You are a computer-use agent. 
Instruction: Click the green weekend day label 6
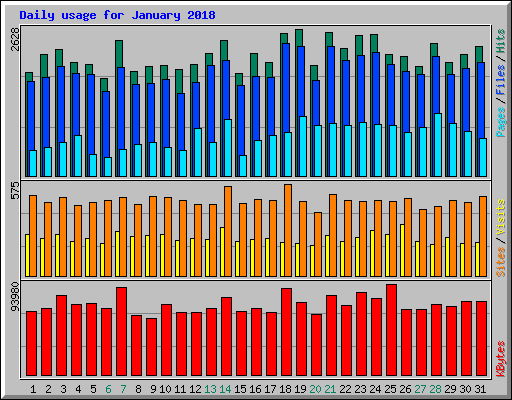(x=108, y=389)
